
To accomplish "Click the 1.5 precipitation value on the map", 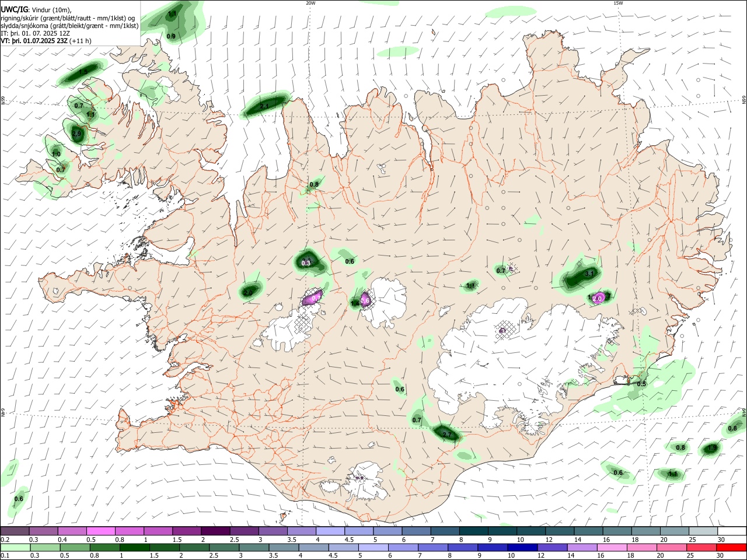I will pyautogui.click(x=83, y=71).
